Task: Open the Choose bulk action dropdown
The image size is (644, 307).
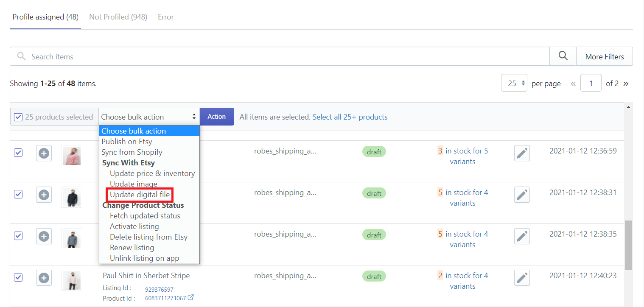Action: coord(148,117)
